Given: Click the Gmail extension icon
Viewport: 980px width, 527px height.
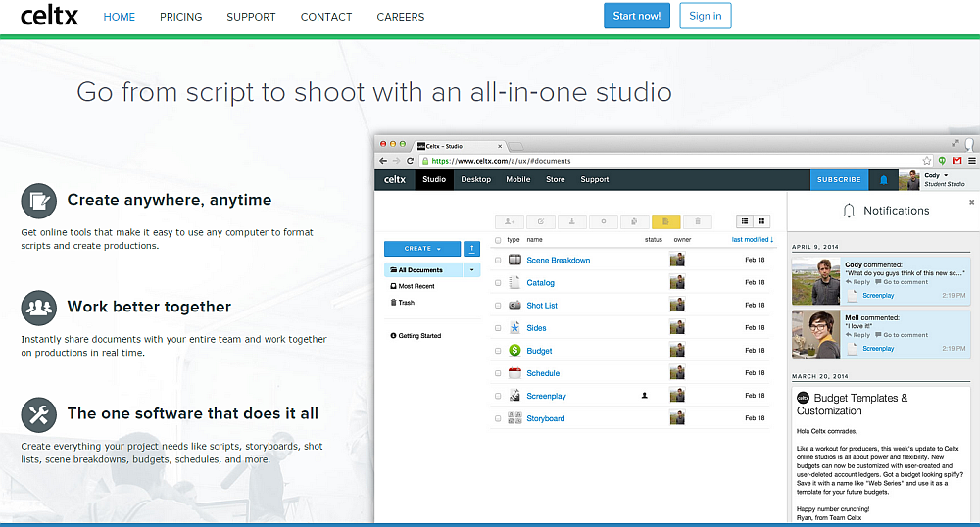Looking at the screenshot, I should point(956,161).
